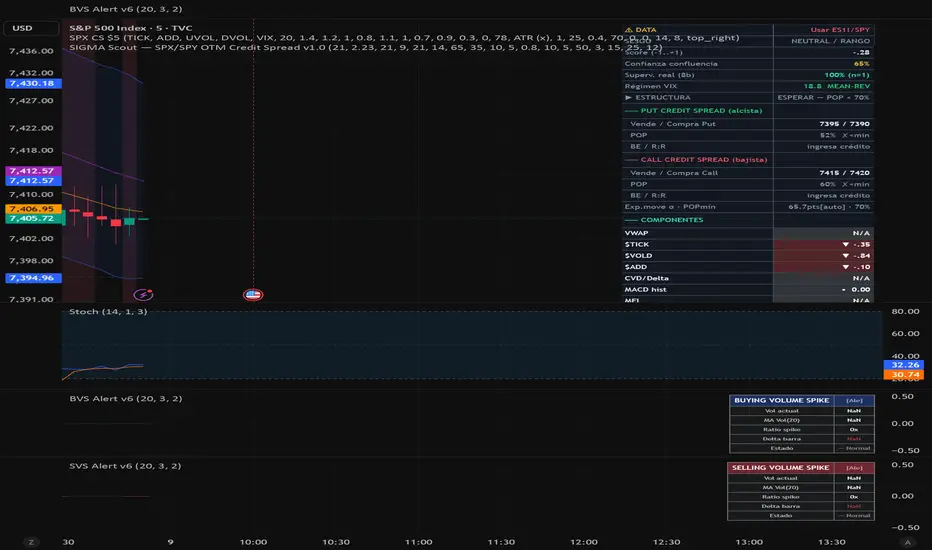Click the blue 7,394.96 price label
This screenshot has height=550, width=932.
pos(33,278)
